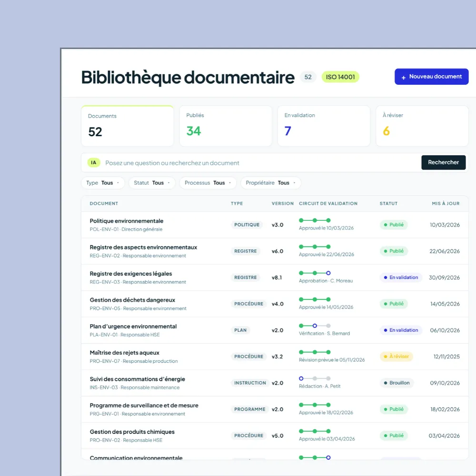476x476 pixels.
Task: Click the INSTRUCTION type tag
Action: point(250,383)
